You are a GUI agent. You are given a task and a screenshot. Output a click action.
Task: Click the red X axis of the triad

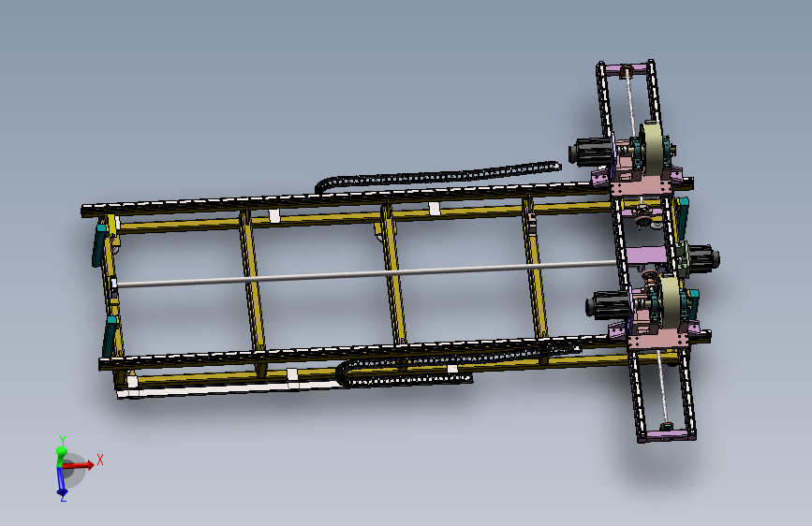(x=80, y=464)
